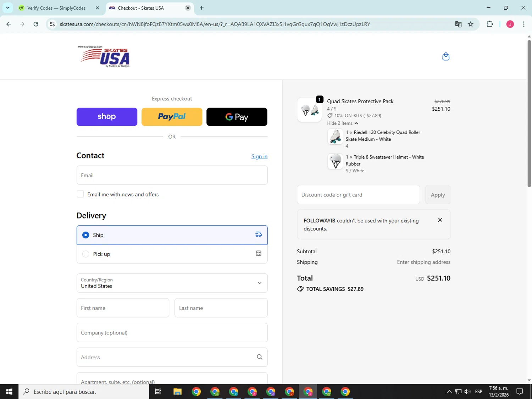Open the shopping bag cart icon
Viewport: 532px width, 399px height.
click(x=446, y=57)
